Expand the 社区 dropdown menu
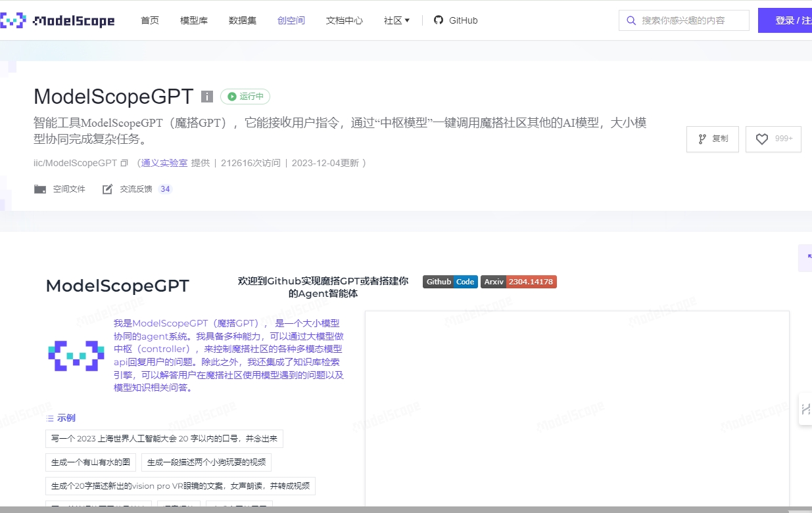Screen dimensions: 812x513 coord(396,20)
